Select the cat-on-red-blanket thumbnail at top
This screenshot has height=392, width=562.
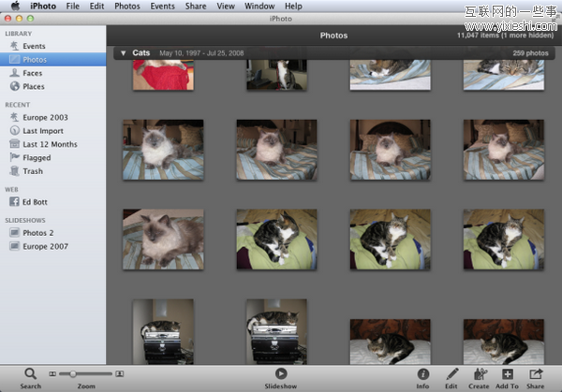pos(163,75)
